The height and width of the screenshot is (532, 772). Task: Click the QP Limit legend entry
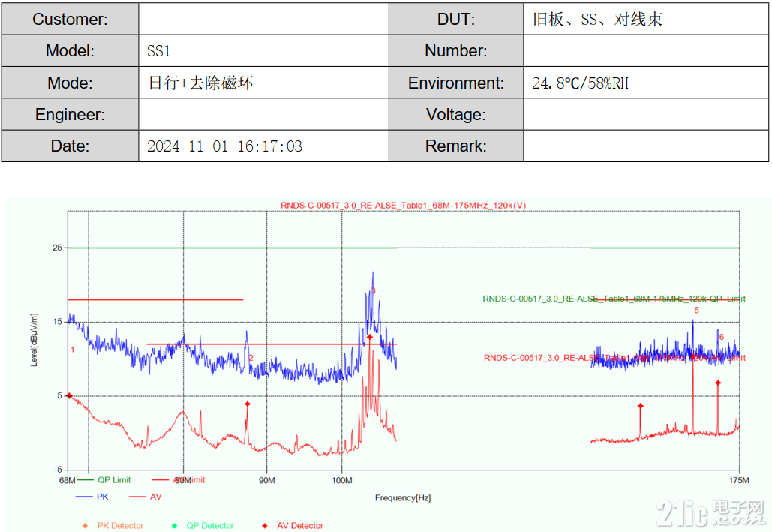tap(104, 479)
